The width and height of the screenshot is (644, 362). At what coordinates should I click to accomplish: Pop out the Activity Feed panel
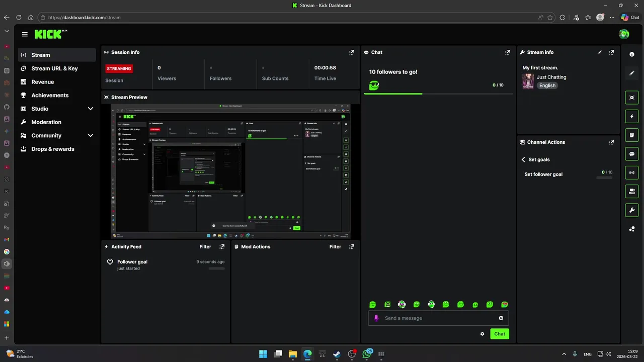tap(222, 247)
